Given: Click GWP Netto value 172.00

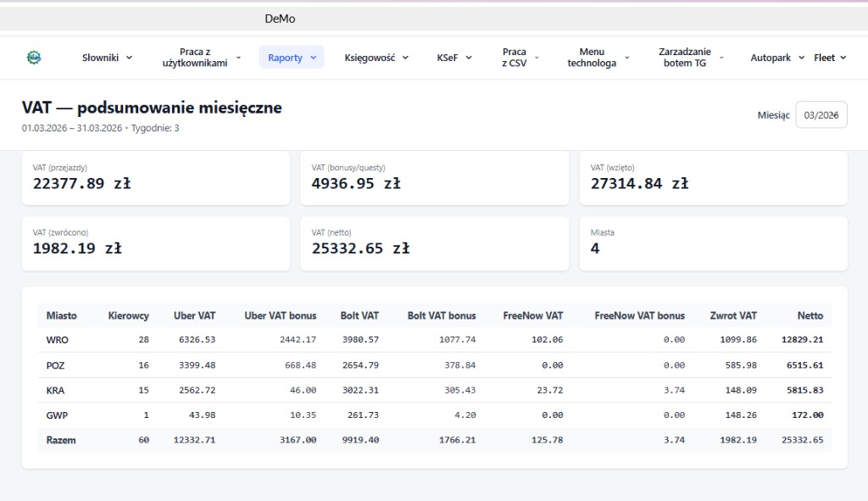Looking at the screenshot, I should tap(808, 415).
